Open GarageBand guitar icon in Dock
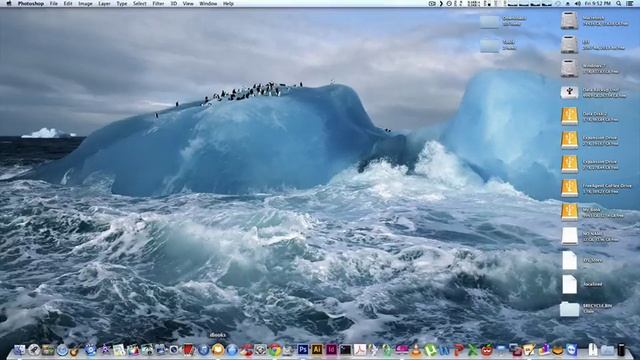 tap(75, 350)
